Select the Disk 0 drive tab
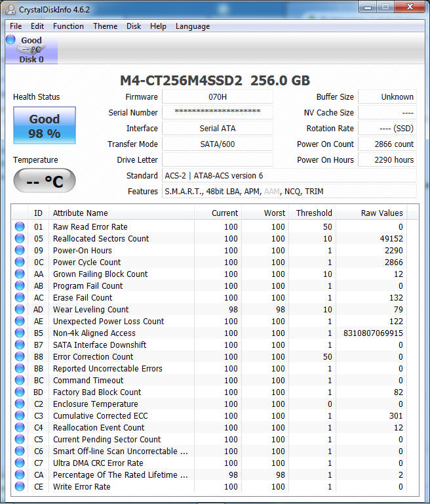The width and height of the screenshot is (430, 504). tap(31, 49)
